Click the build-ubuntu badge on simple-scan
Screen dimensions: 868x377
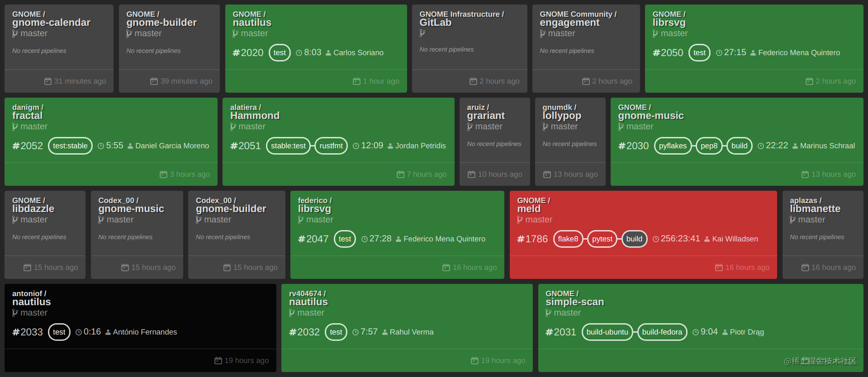pos(607,332)
